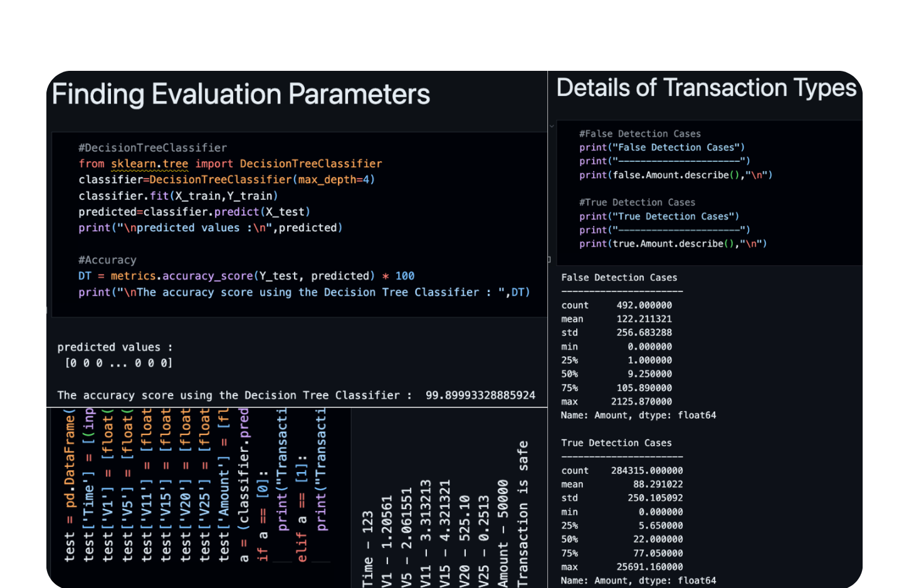This screenshot has width=909, height=588.
Task: Select the accuracy value 99.89993328885924
Action: tap(480, 396)
